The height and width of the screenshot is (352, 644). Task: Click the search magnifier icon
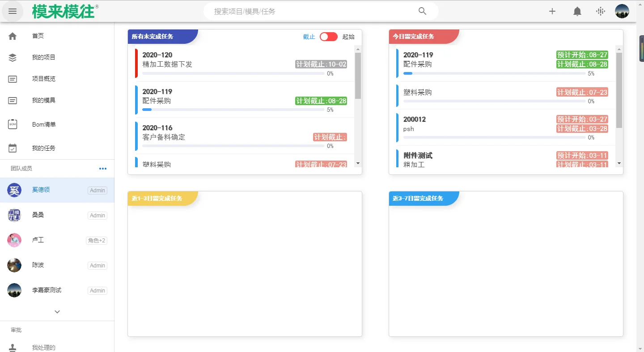[422, 11]
